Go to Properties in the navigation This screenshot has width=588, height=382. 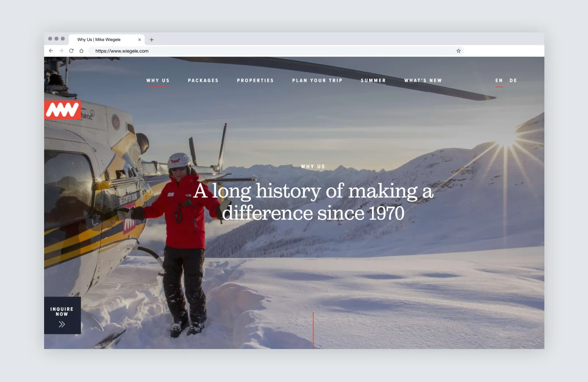click(255, 80)
